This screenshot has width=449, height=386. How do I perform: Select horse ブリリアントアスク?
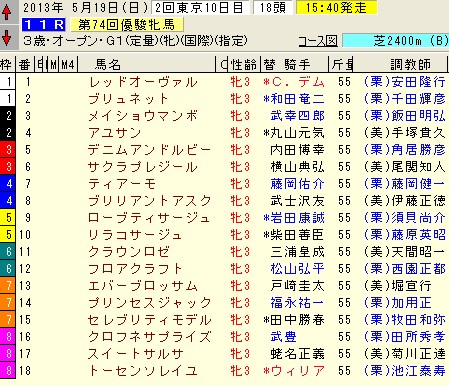[x=149, y=201]
